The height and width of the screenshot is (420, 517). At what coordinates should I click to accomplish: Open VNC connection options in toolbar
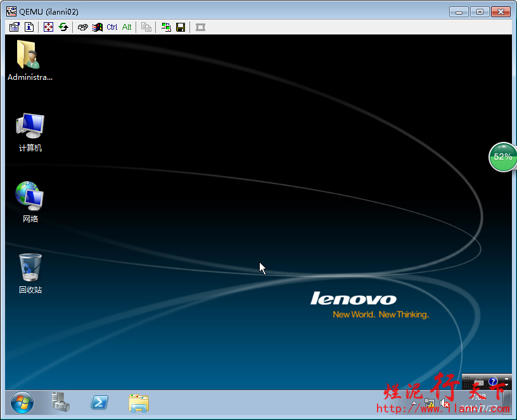(x=15, y=27)
